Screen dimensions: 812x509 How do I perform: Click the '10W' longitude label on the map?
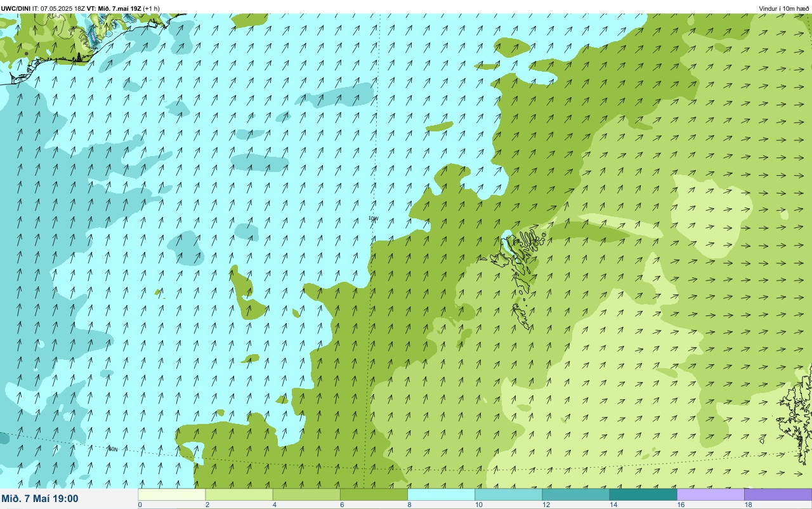373,218
